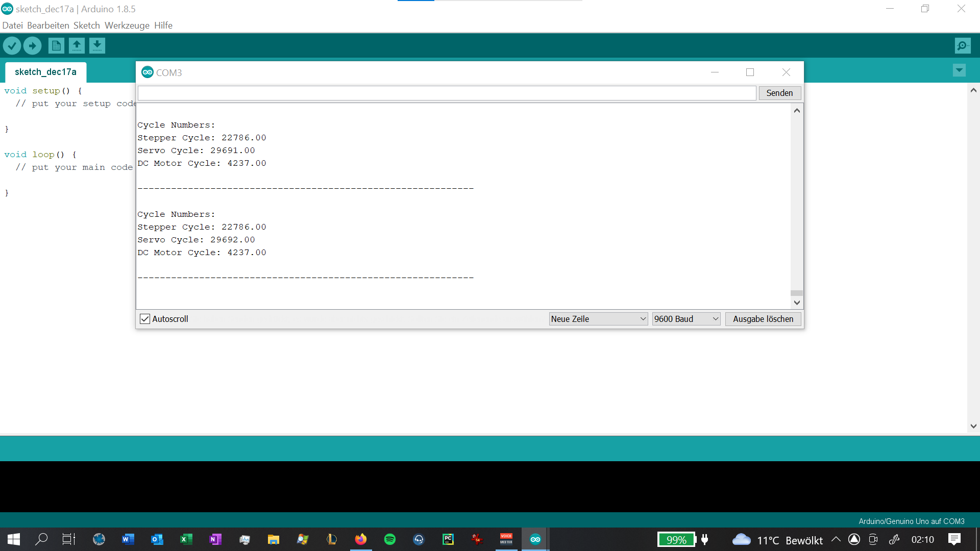
Task: Open Spotify from the taskbar
Action: coord(390,539)
